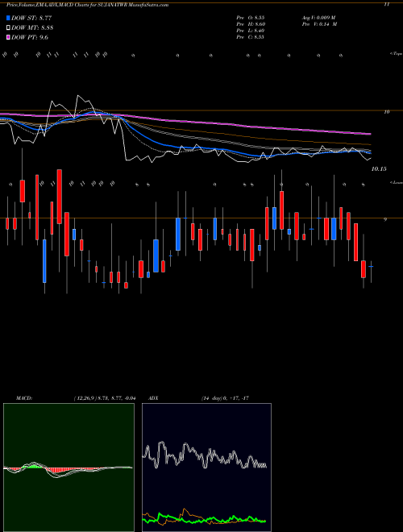
Task: Click the white DOW MT legend swatch
Action: pyautogui.click(x=8, y=27)
